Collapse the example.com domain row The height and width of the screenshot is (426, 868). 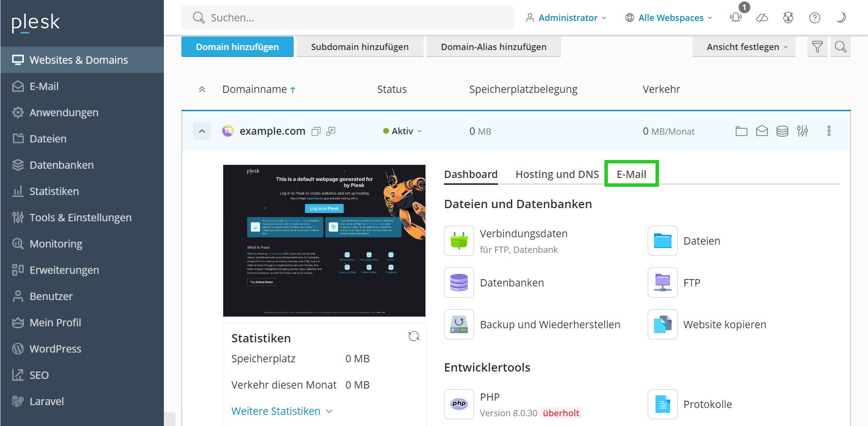(x=202, y=131)
